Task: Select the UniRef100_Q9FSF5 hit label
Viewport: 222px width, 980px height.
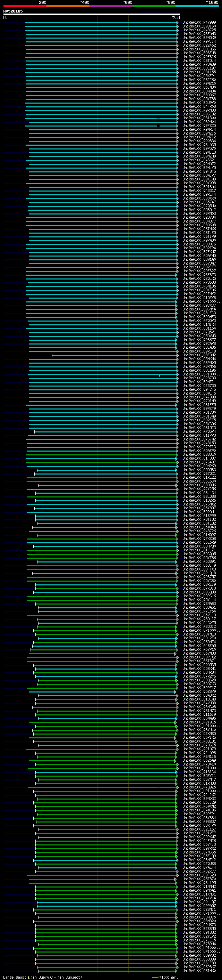Action: tap(199, 390)
